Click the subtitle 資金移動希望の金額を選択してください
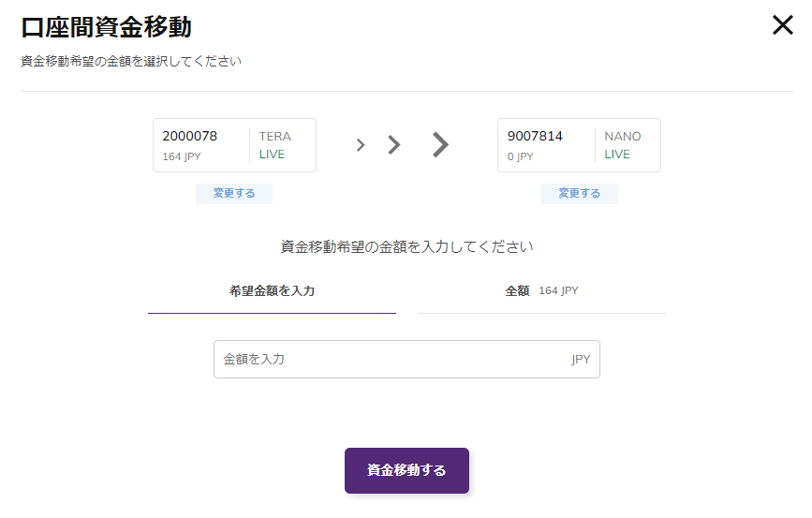The image size is (812, 518). click(131, 61)
